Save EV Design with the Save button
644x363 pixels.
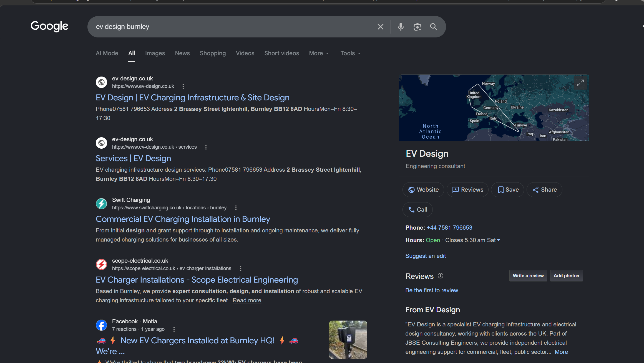pos(508,190)
